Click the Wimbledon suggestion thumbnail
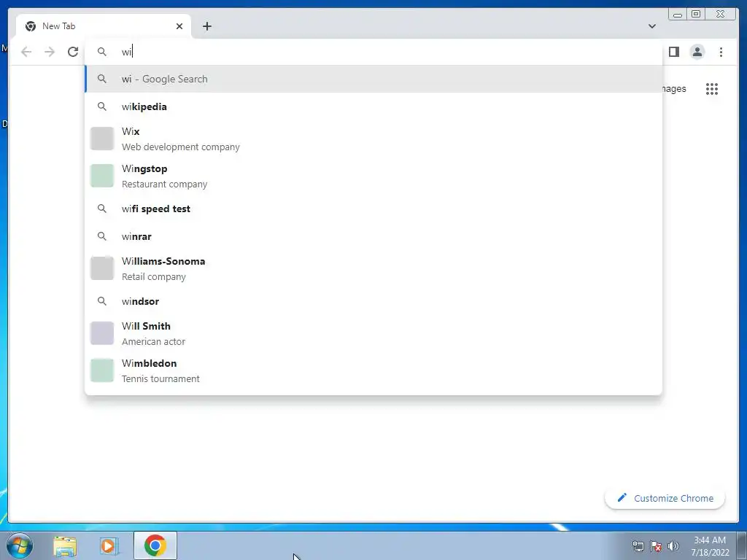This screenshot has height=560, width=747. [102, 370]
